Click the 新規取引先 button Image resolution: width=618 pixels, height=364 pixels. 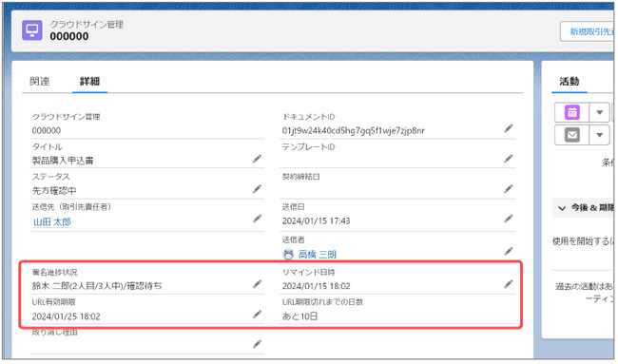pos(589,31)
